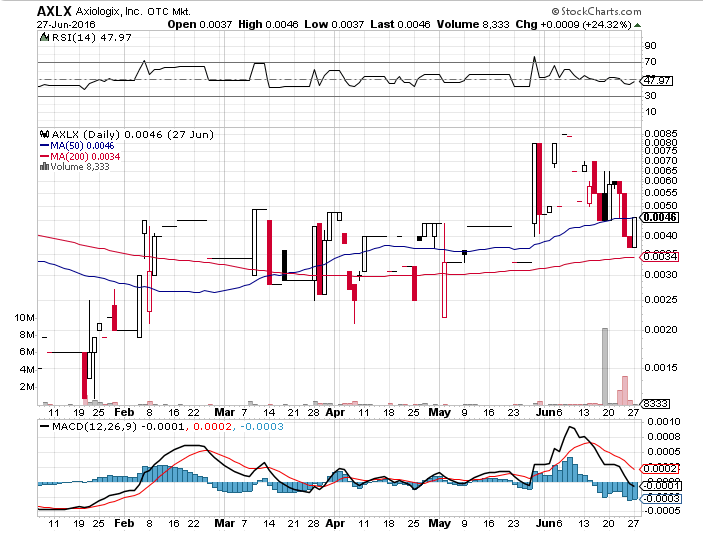Click the Chg +0.0009 (+24.32%) text
The width and height of the screenshot is (703, 536).
[573, 24]
